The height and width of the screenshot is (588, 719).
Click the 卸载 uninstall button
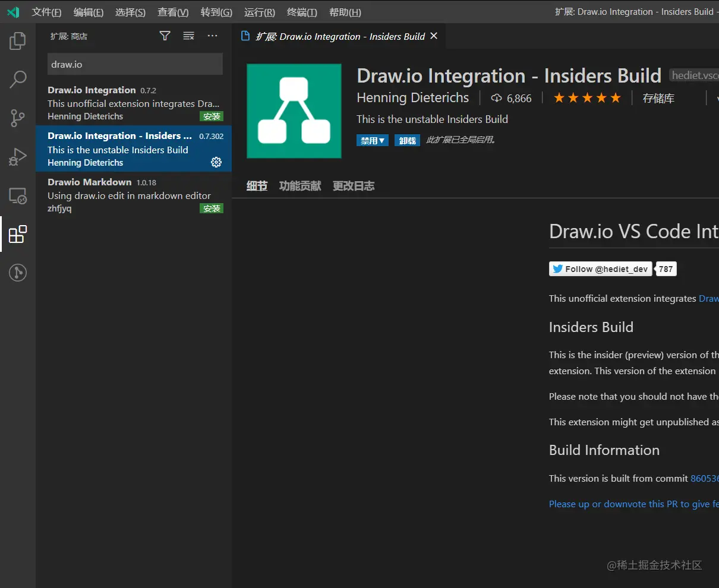coord(407,141)
